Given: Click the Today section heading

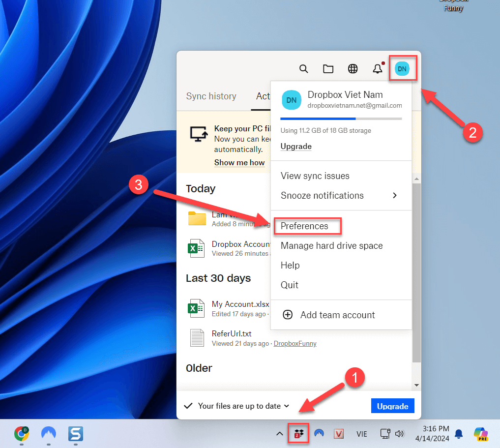Looking at the screenshot, I should pyautogui.click(x=201, y=188).
